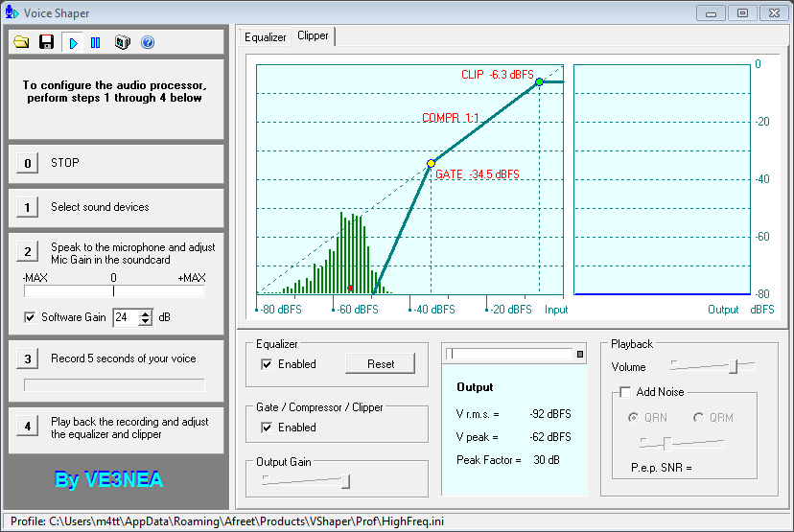
Task: Enable the Add Noise checkbox
Action: click(625, 392)
